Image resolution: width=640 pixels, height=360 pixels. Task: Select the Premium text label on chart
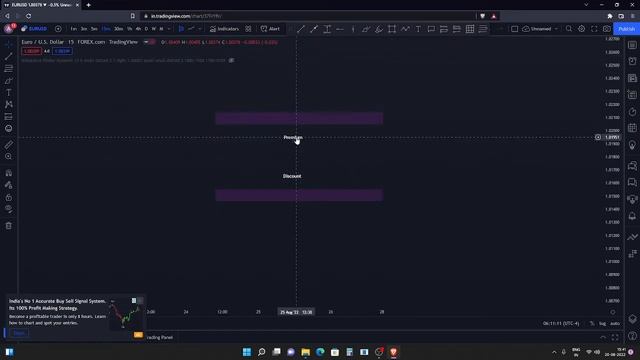[293, 137]
